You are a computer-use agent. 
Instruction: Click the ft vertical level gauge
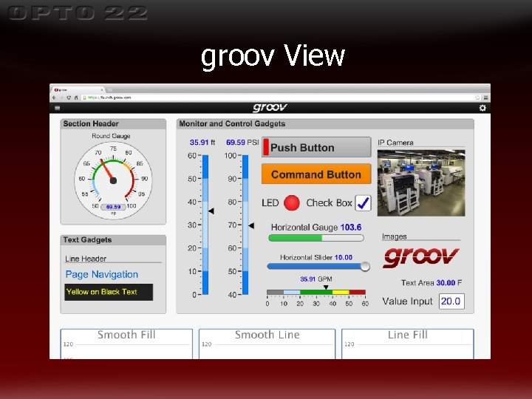click(205, 225)
